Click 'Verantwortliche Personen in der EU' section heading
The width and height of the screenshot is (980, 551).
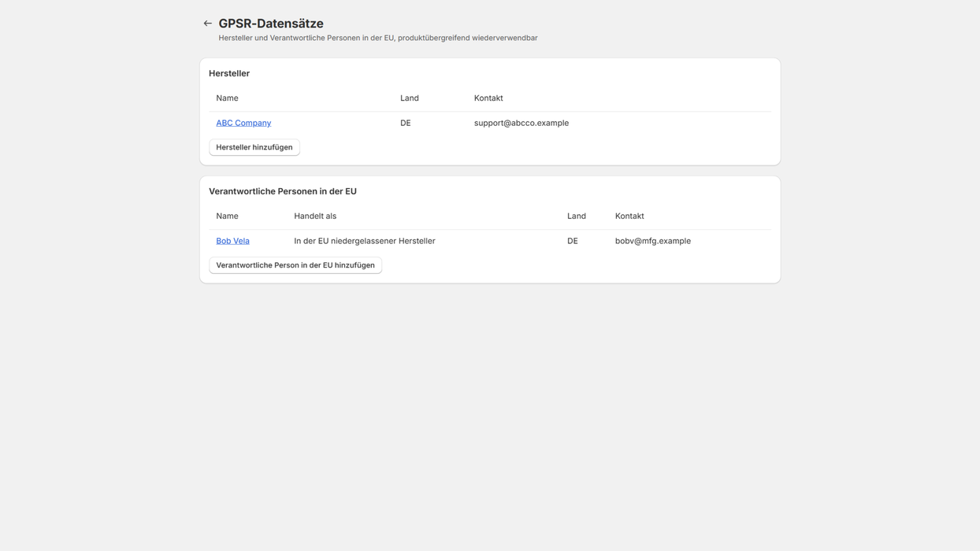pyautogui.click(x=283, y=191)
